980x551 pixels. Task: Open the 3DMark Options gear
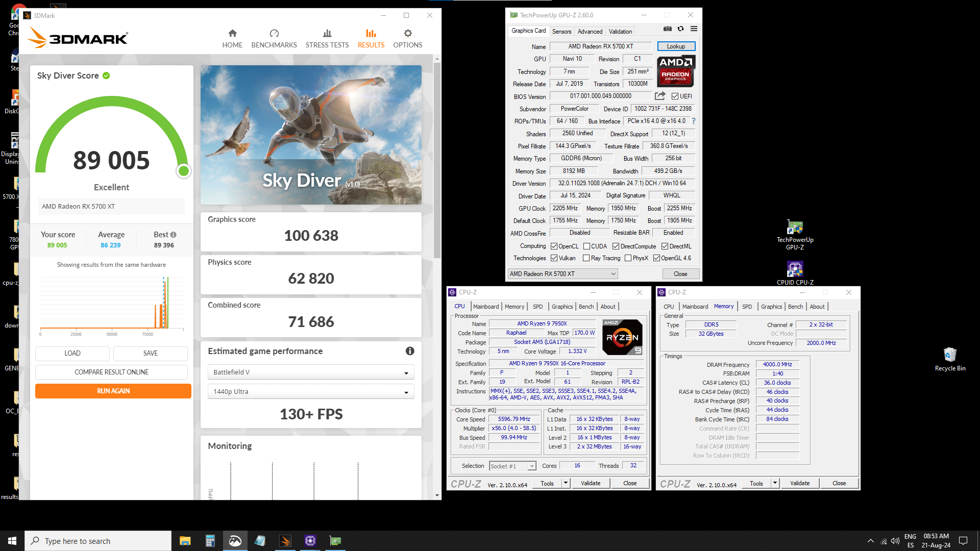(408, 39)
